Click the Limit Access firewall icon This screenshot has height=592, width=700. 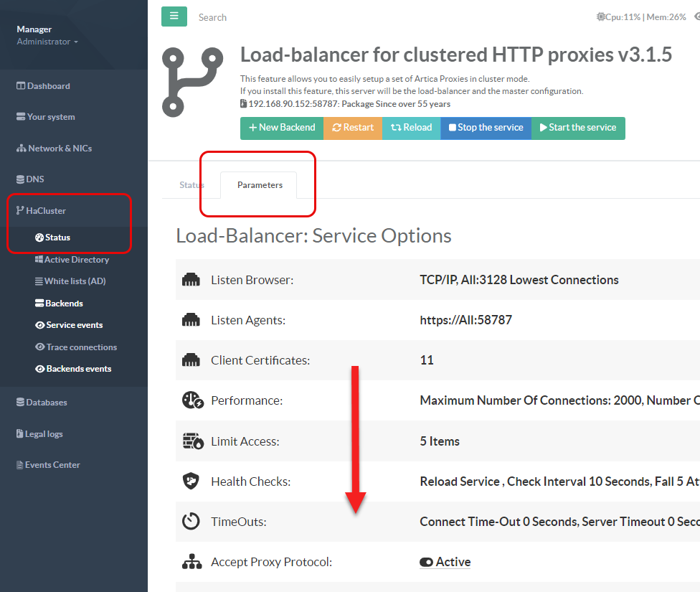191,441
